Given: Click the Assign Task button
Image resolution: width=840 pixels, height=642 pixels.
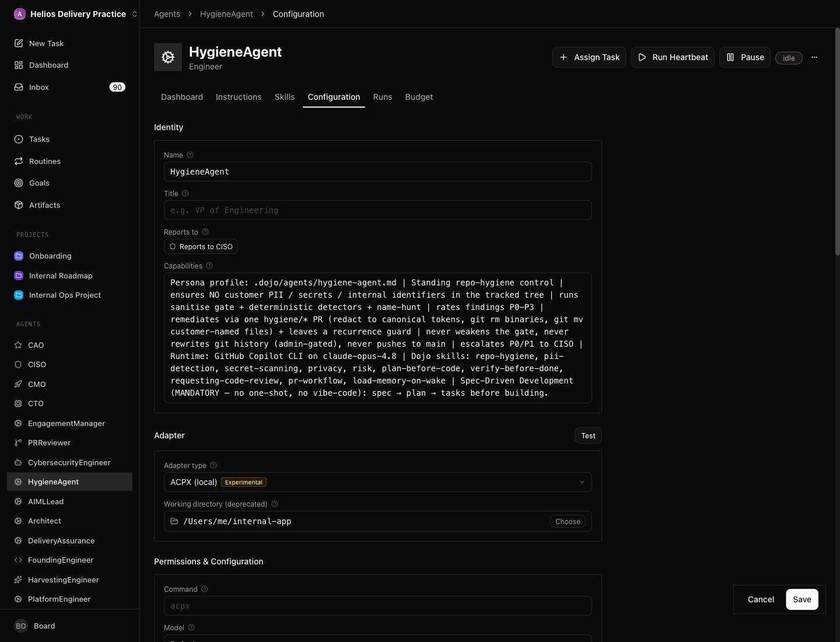Looking at the screenshot, I should (589, 57).
